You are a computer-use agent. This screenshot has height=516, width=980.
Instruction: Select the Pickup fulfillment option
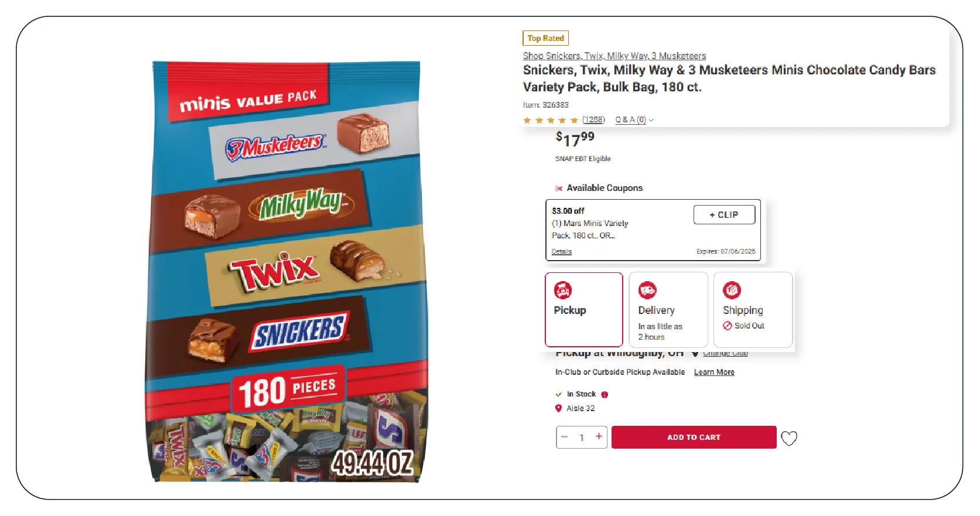tap(583, 310)
